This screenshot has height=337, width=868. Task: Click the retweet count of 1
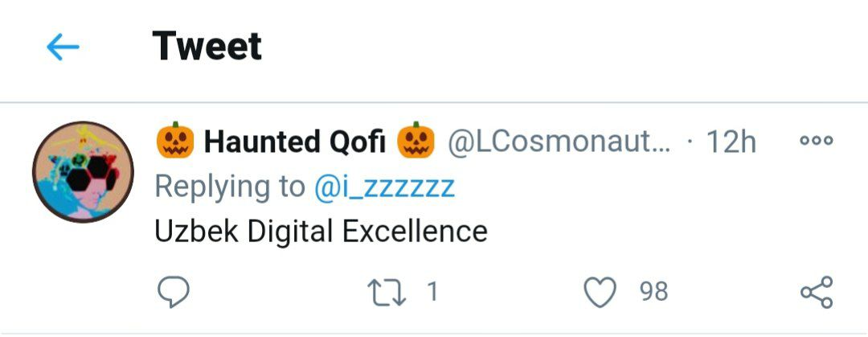[432, 291]
